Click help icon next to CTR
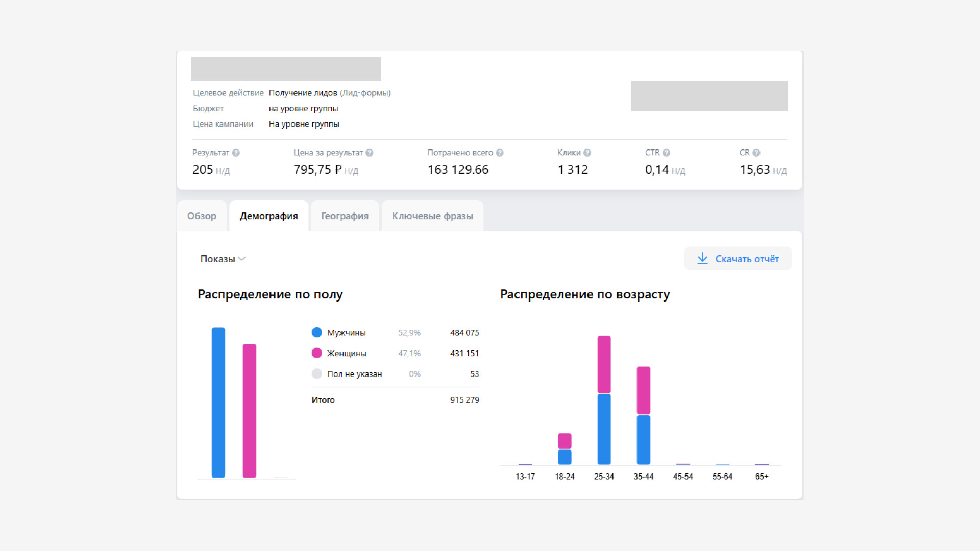980x551 pixels. pos(666,153)
